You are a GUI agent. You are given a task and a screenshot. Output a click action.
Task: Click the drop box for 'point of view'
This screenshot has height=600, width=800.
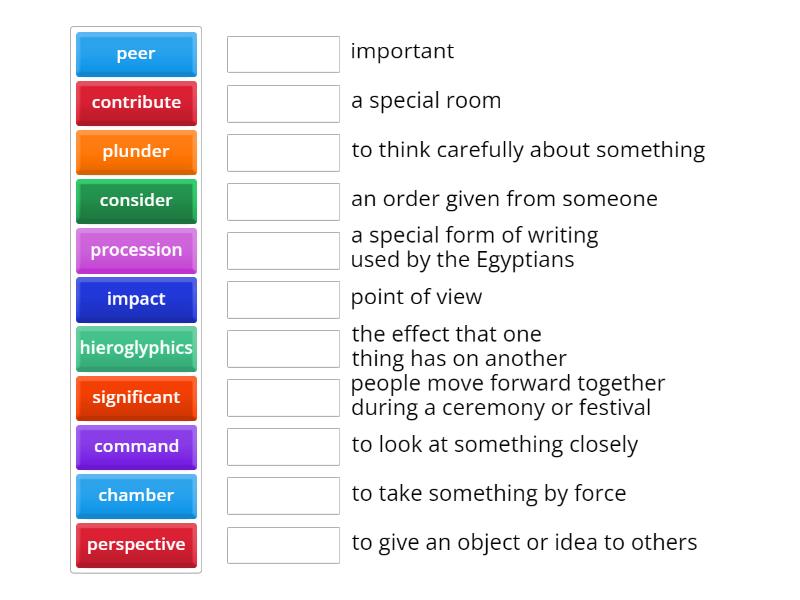pos(283,299)
